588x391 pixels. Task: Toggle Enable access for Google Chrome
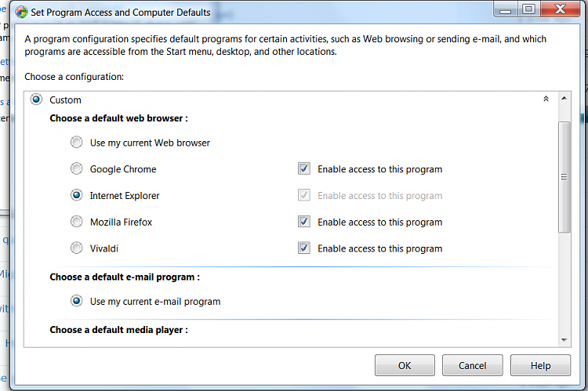click(x=304, y=168)
